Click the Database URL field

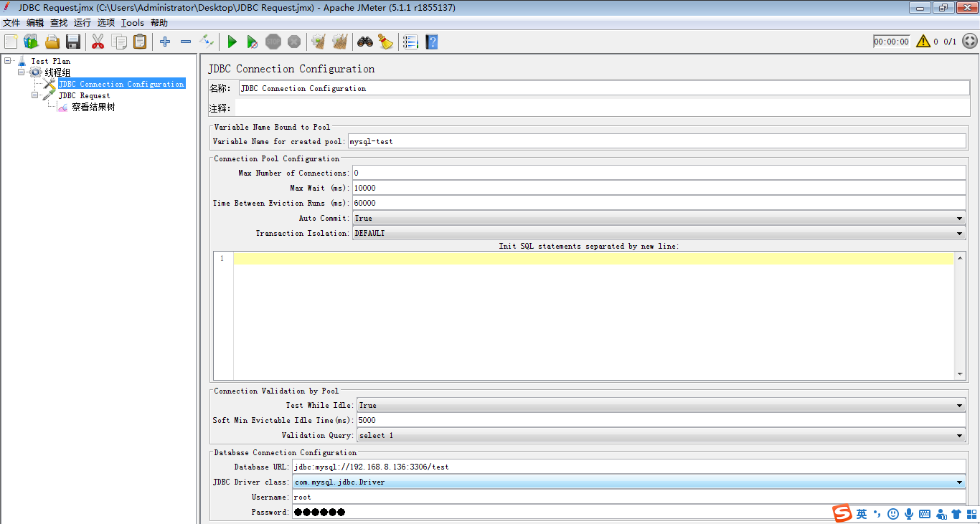click(629, 467)
